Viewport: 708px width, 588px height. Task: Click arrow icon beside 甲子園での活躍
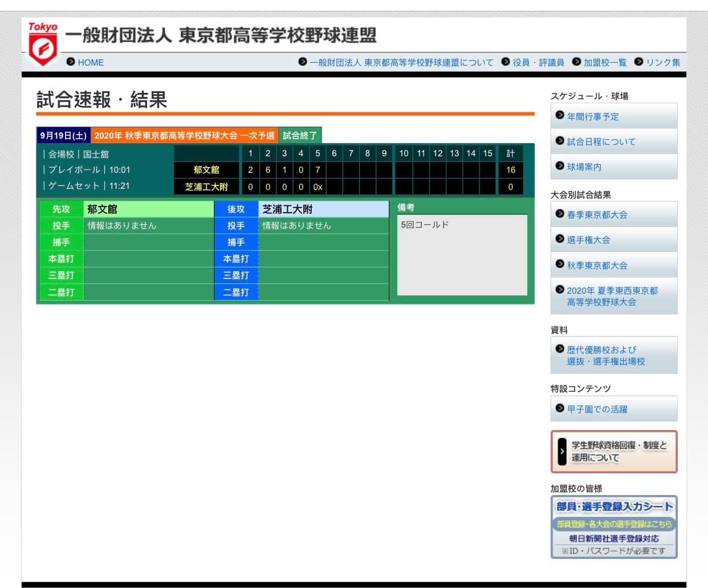(560, 408)
